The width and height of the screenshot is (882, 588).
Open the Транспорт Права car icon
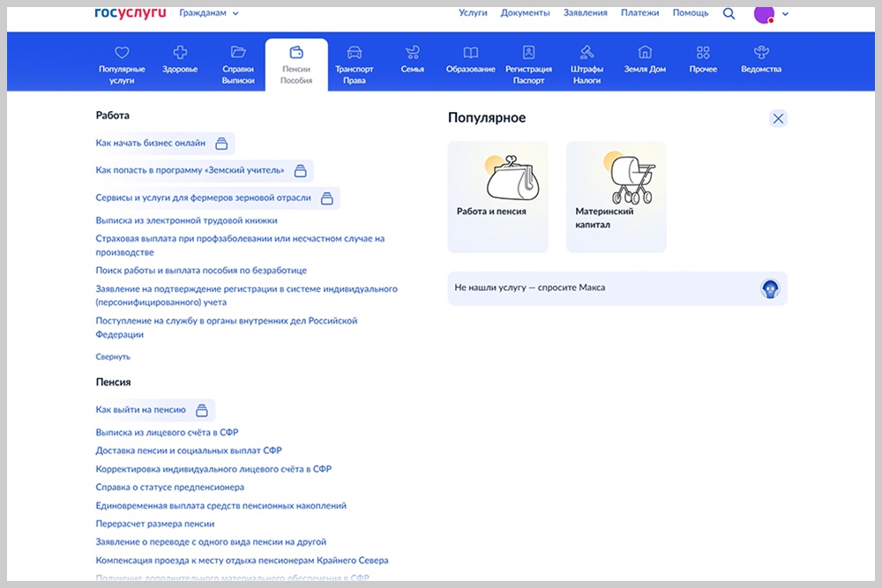coord(355,65)
